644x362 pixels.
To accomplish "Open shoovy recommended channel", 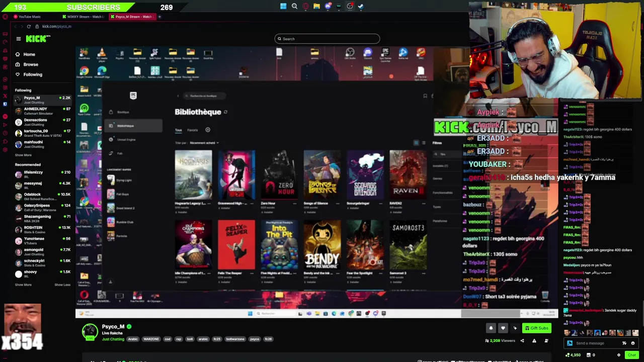I will click(43, 274).
